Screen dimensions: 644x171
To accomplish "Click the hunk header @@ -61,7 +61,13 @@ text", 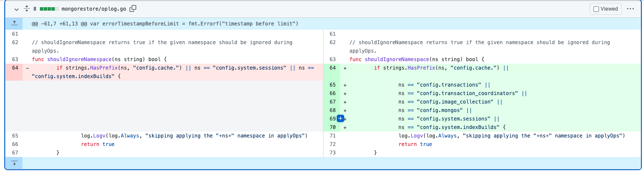I will [x=165, y=24].
